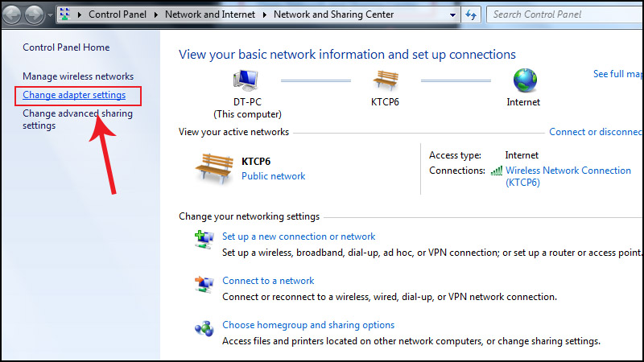Open Manage wireless networks
Screen dimensions: 644x362
coord(78,76)
